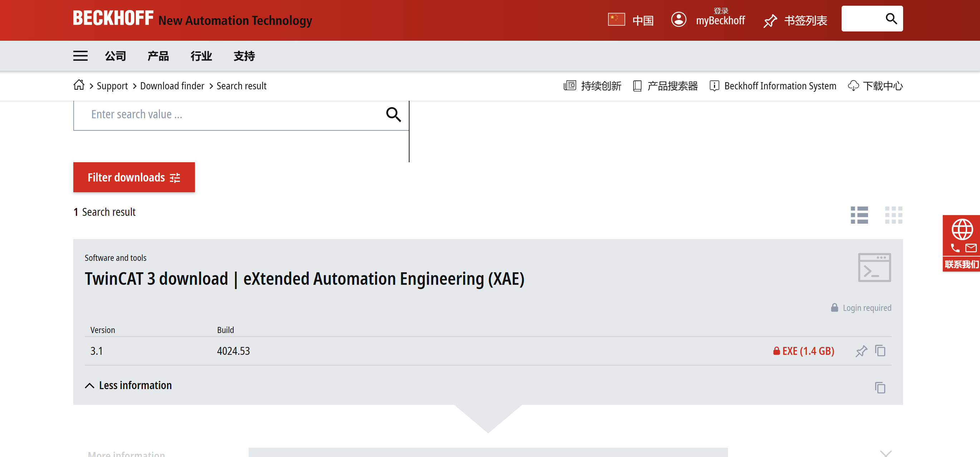This screenshot has height=457, width=980.
Task: Open country selector 中国
Action: [x=643, y=20]
